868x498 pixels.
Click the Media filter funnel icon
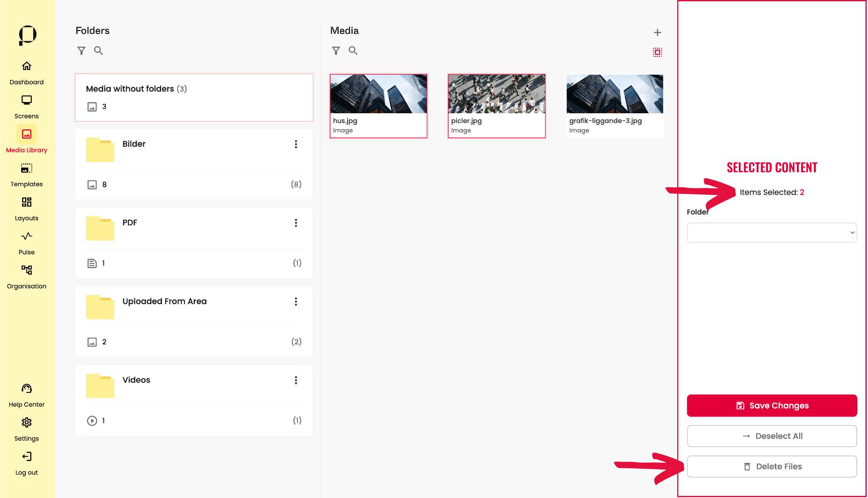(336, 51)
